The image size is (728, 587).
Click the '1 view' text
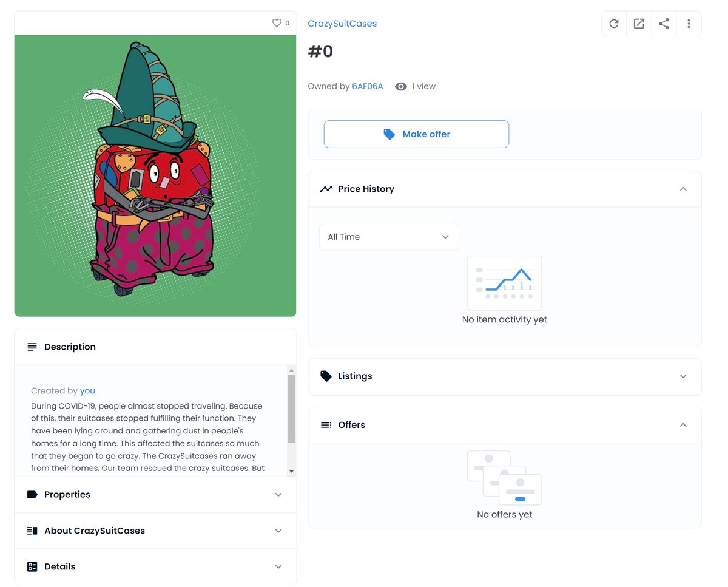[423, 86]
